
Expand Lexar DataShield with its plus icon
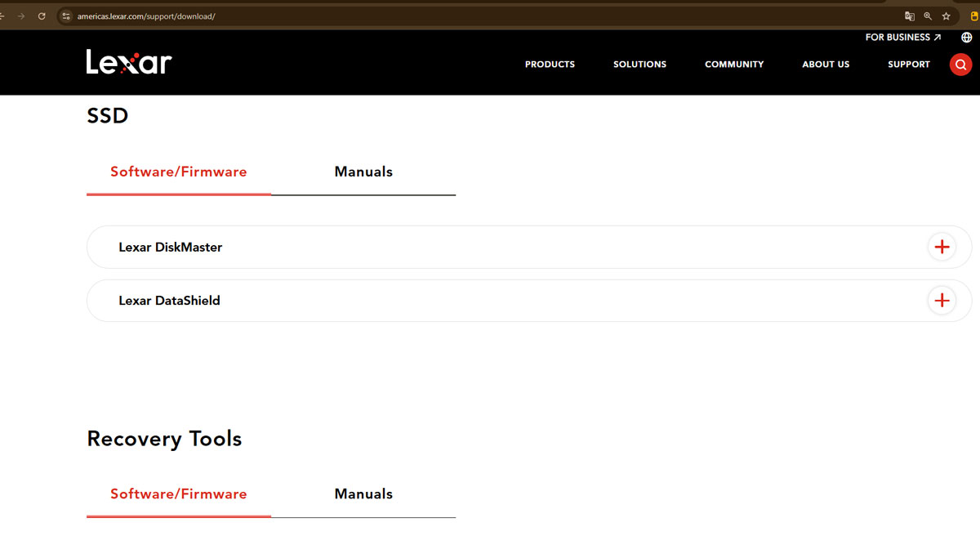pyautogui.click(x=942, y=301)
